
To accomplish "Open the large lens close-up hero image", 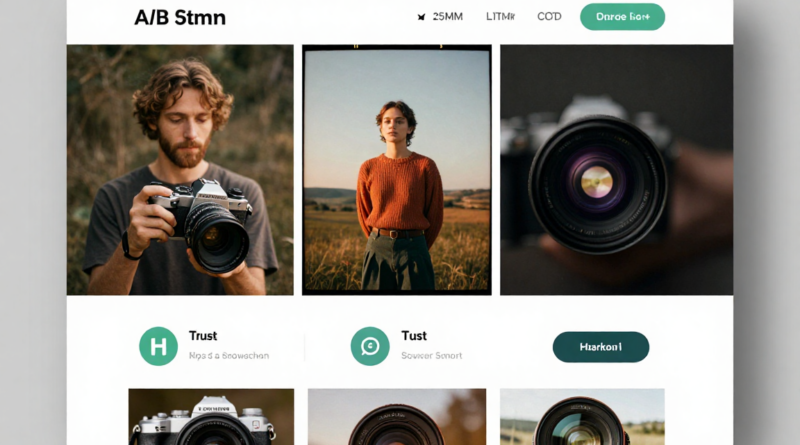I will (616, 170).
